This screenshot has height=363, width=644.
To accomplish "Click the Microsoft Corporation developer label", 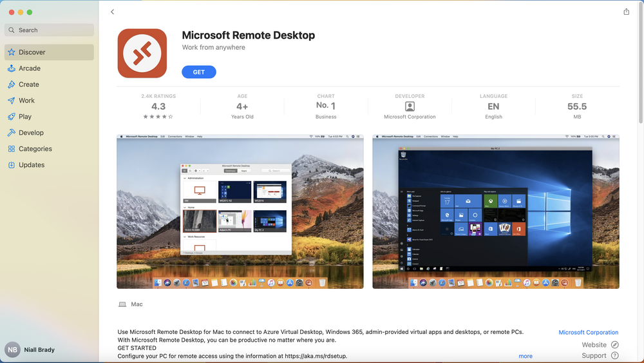I will [x=410, y=117].
